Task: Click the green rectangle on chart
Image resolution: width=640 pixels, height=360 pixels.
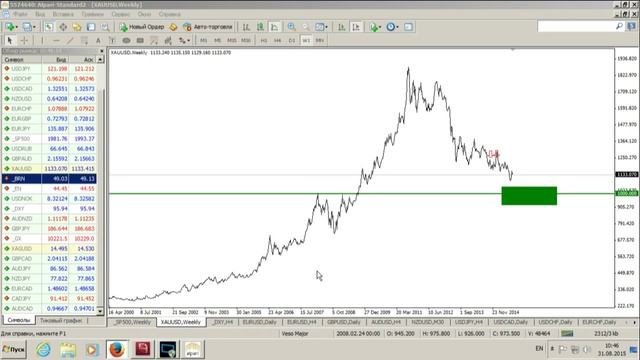Action: pyautogui.click(x=529, y=196)
